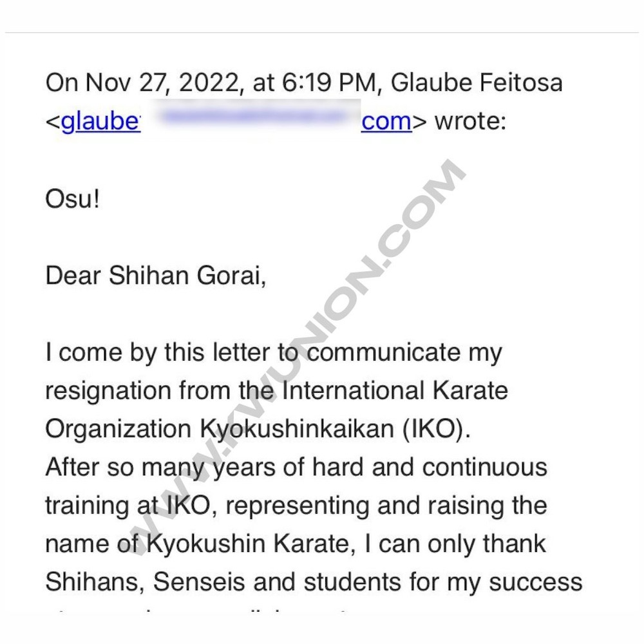
Task: Click the "com" end of the email link
Action: tap(386, 121)
